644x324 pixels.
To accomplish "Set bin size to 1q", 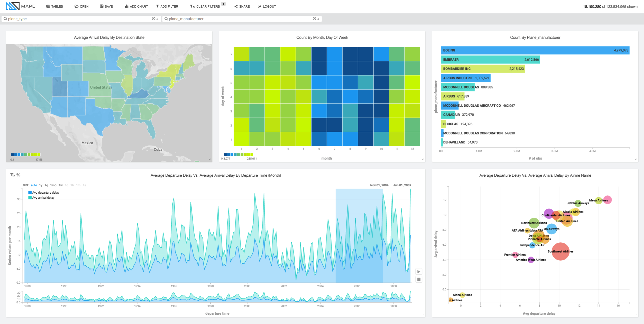I will tap(46, 185).
